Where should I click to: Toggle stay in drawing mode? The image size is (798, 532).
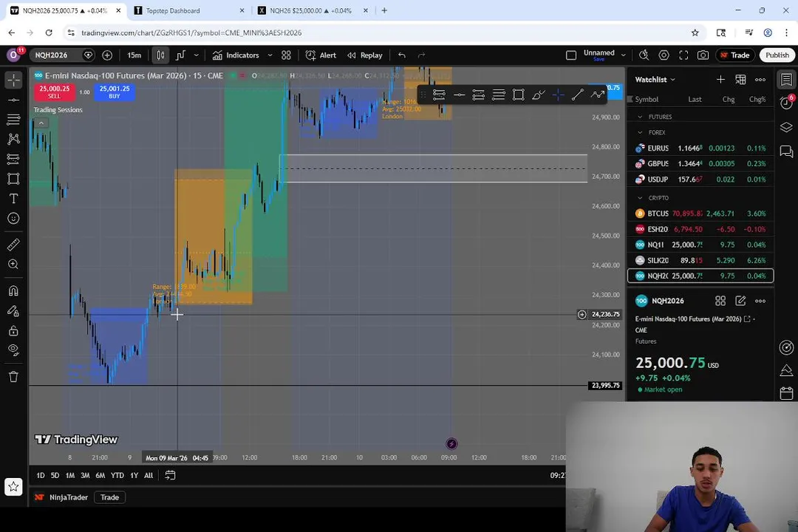click(x=14, y=310)
